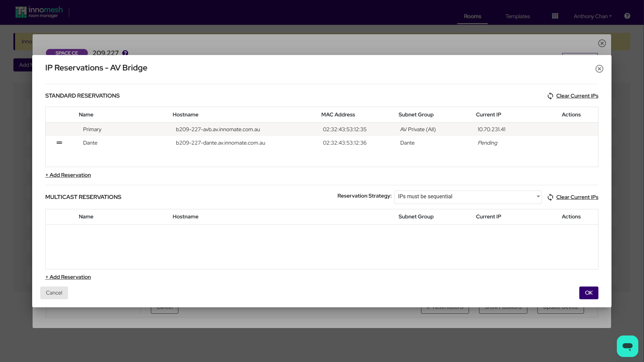Viewport: 644px width, 362px height.
Task: Click the refresh icon for standard reservations
Action: click(550, 96)
